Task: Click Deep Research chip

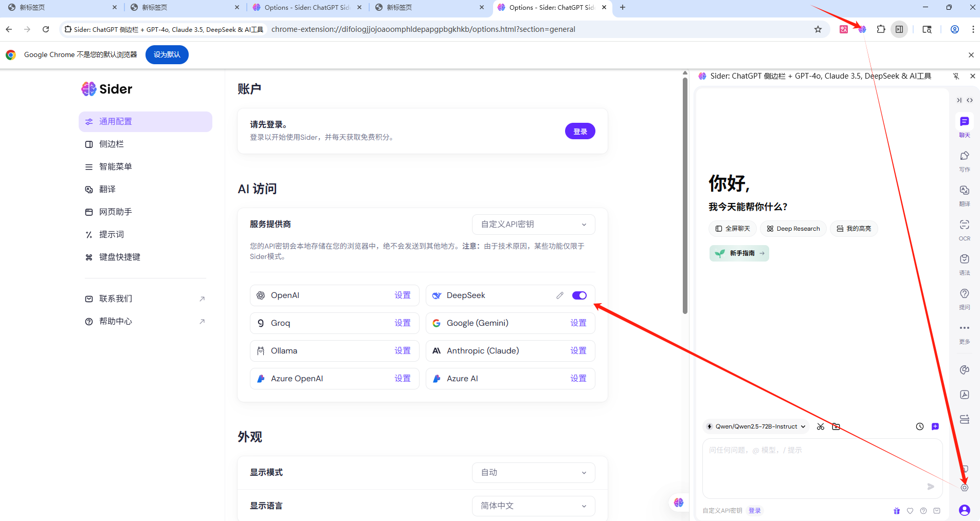Action: coord(793,229)
